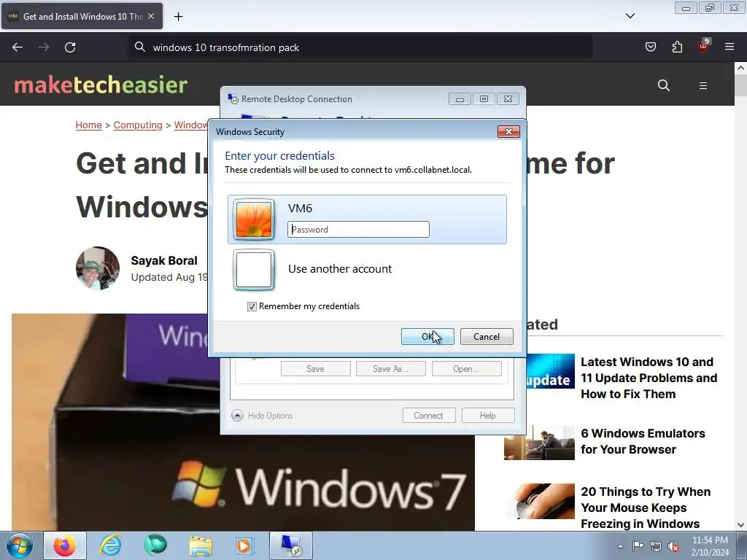Click the mouse freezing article thumbnail
Screen dimensions: 747x560
pos(539,502)
